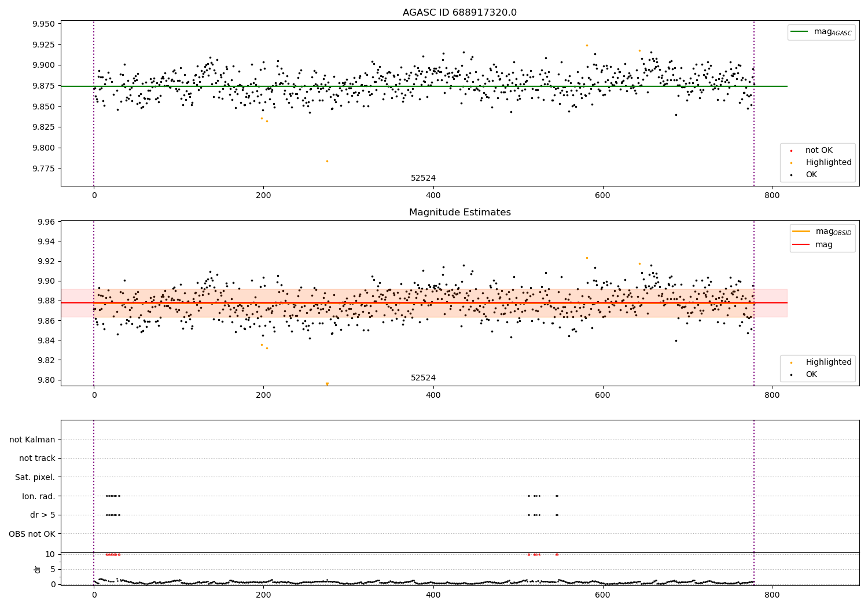868x608 pixels.
Task: Click the 'not track' axis label
Action: pos(37,459)
